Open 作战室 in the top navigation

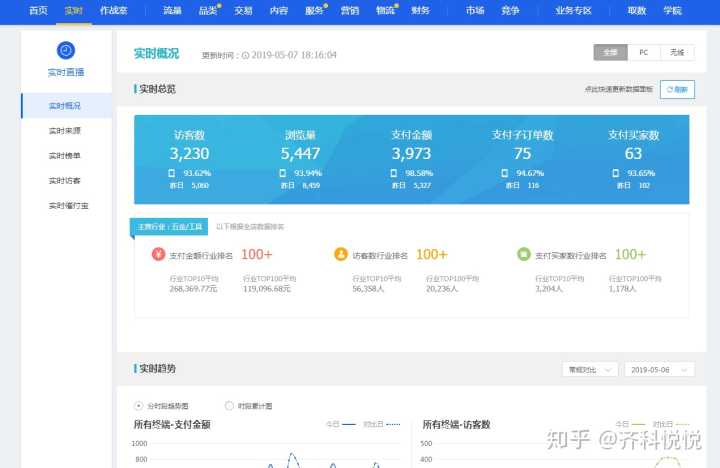click(113, 11)
